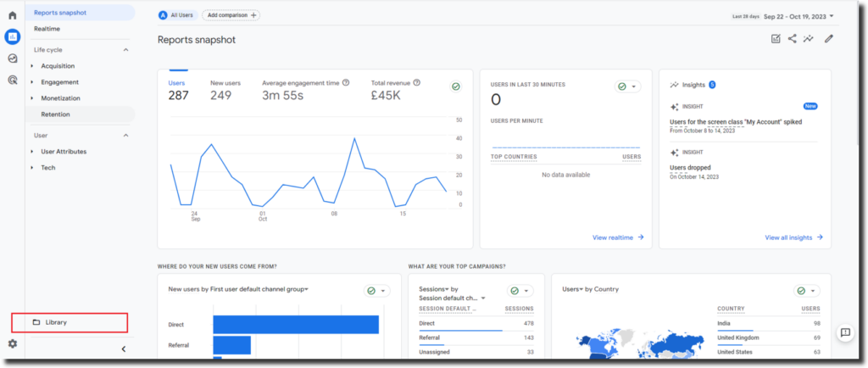
Task: Click the Customize report pencil icon
Action: point(829,39)
